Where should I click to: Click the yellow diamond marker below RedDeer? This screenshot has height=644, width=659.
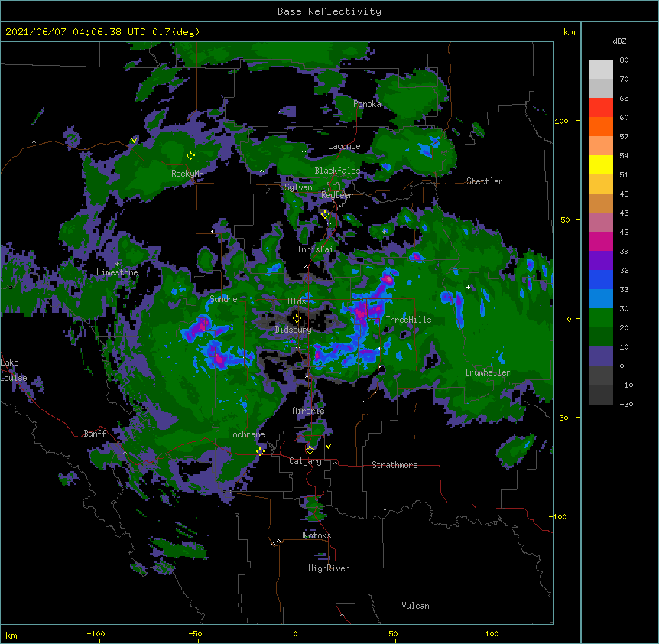click(x=325, y=215)
